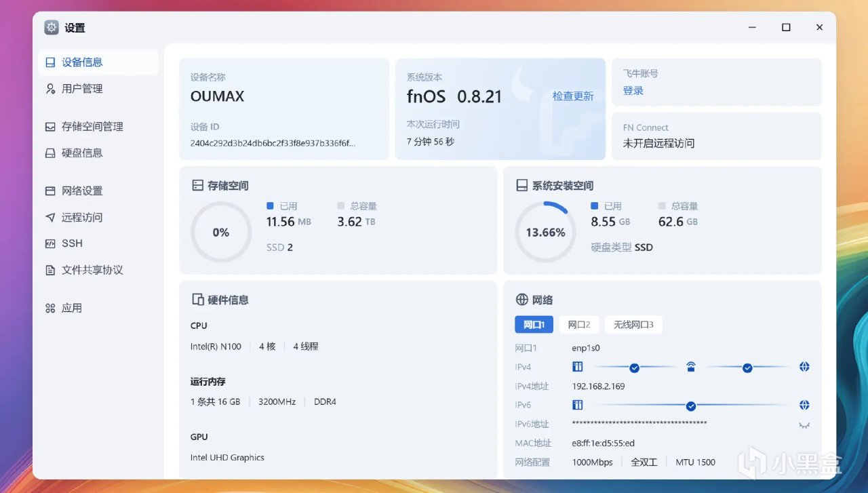Click the 4 线程 thread count
This screenshot has height=493, width=868.
click(x=306, y=347)
